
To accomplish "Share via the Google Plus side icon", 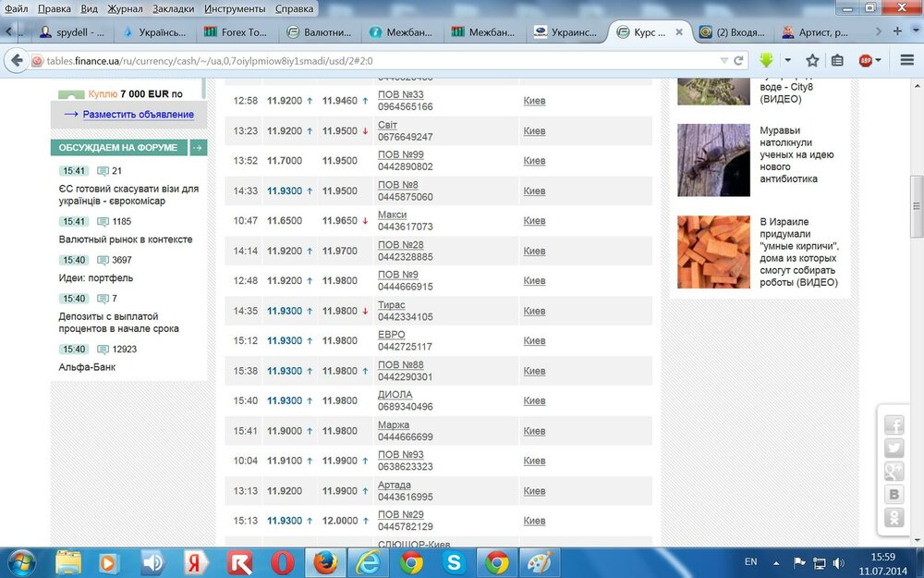I will [x=894, y=472].
